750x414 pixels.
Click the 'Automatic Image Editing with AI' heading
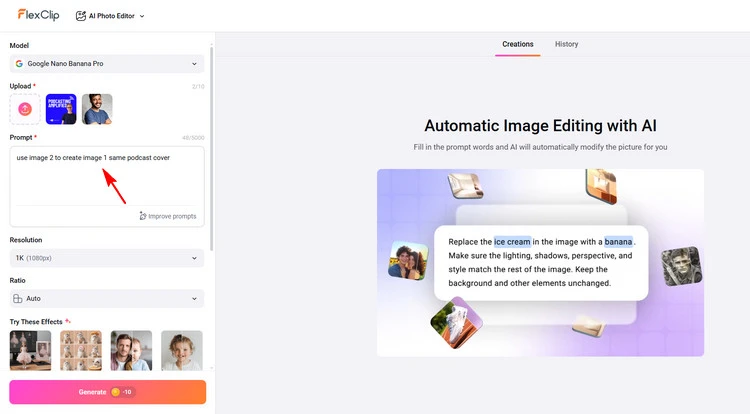[x=540, y=126]
